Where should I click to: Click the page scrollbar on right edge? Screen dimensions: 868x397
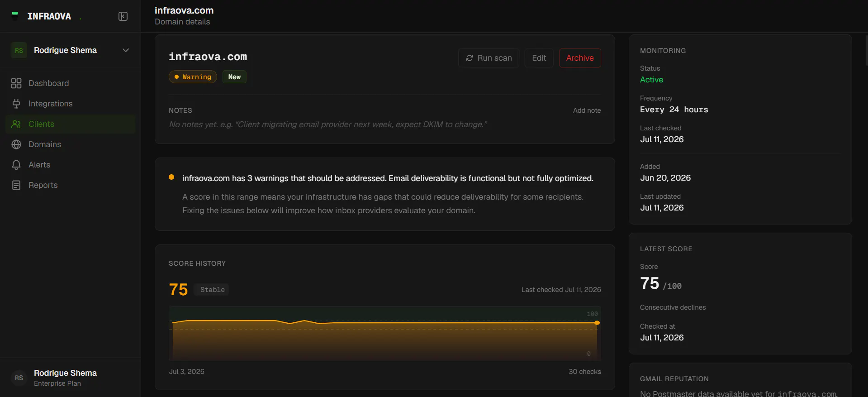click(x=866, y=50)
